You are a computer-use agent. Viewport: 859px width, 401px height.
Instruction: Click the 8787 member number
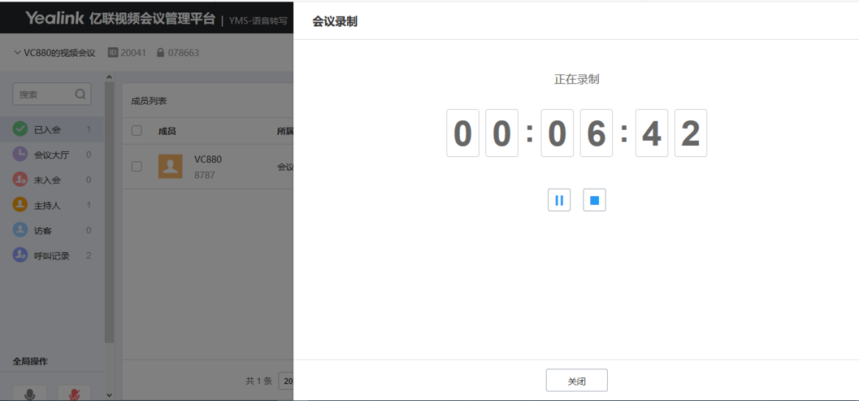(x=204, y=175)
